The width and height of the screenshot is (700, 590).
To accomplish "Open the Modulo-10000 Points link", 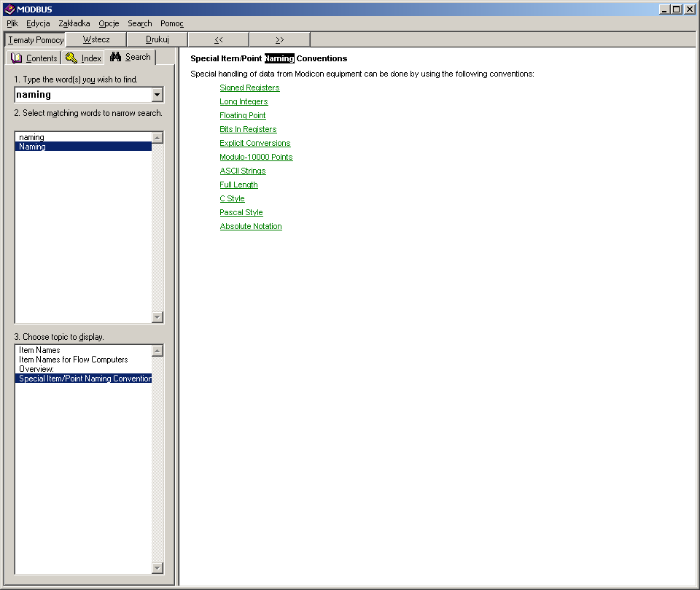I will (x=256, y=158).
